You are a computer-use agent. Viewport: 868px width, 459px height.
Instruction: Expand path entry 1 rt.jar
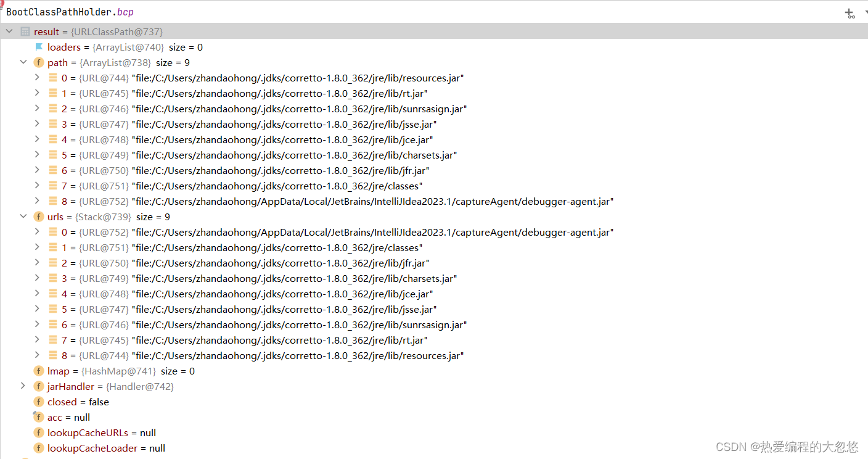click(37, 93)
